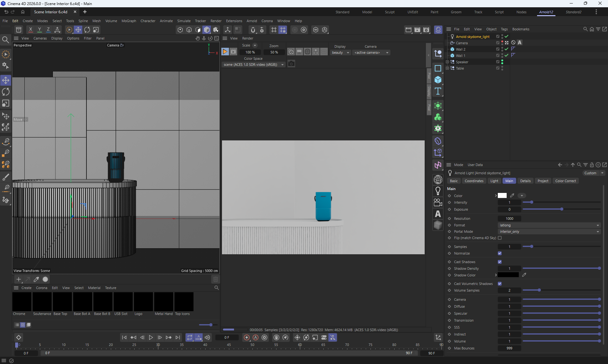Switch to the Details tab
Screen dimensions: 608x364
click(525, 181)
